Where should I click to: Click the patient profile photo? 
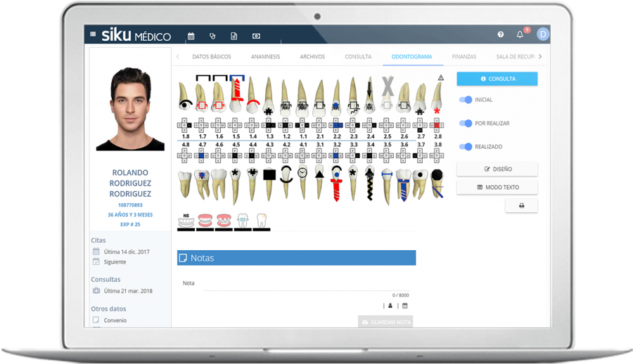click(130, 109)
